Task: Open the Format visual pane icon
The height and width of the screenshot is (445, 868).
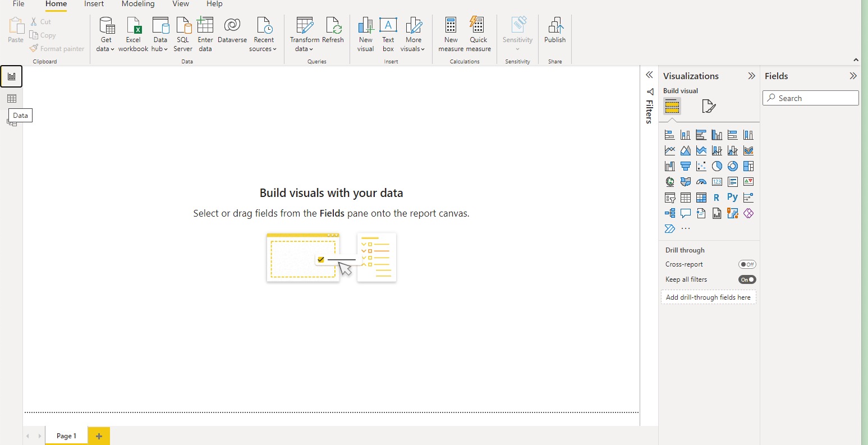Action: (709, 106)
